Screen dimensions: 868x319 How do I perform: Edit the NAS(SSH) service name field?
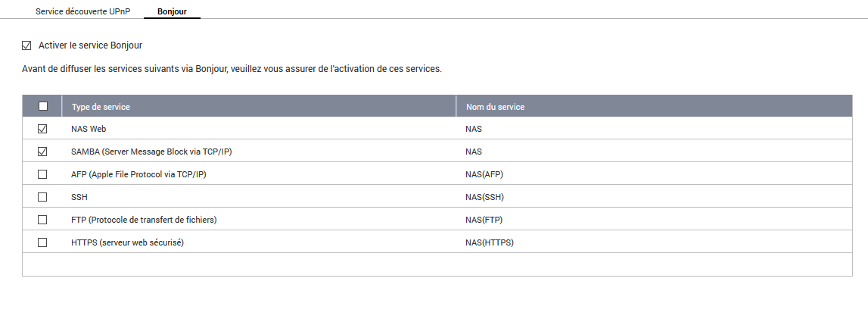[484, 197]
